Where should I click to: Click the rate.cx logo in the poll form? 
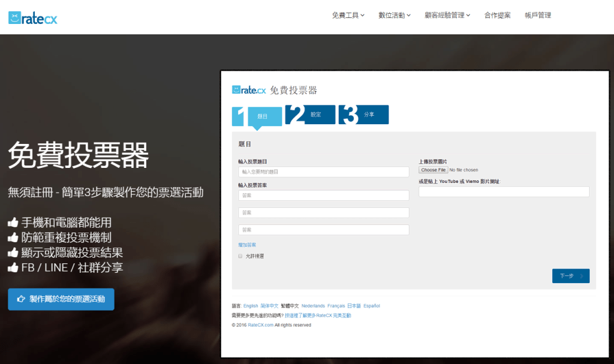pyautogui.click(x=248, y=90)
